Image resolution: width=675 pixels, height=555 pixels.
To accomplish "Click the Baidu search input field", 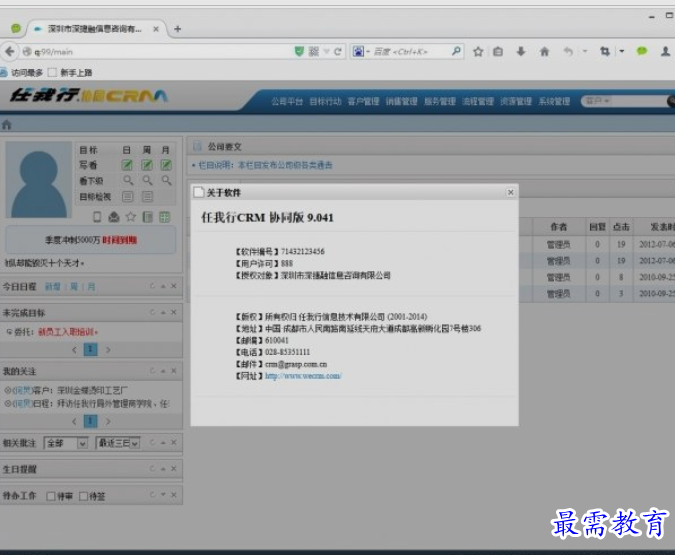I will (x=410, y=52).
